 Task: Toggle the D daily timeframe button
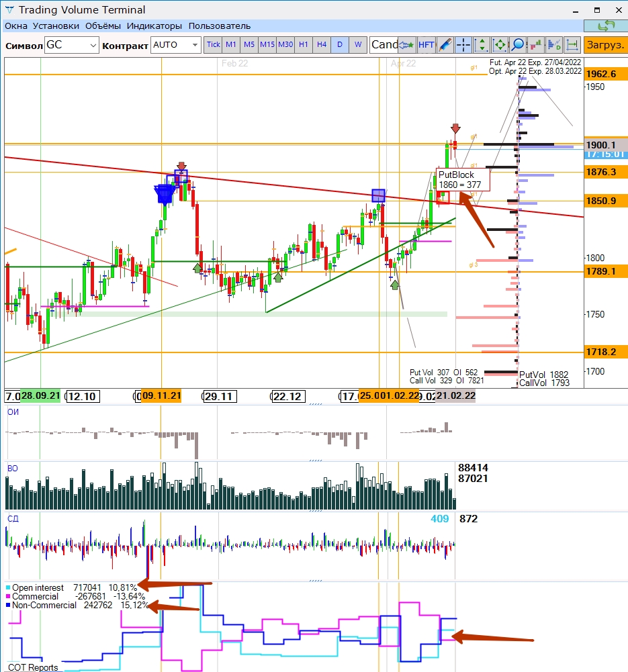(x=340, y=45)
